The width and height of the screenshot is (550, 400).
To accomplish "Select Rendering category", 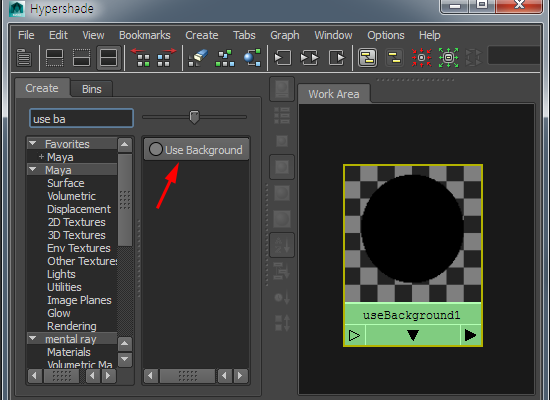I will [72, 326].
